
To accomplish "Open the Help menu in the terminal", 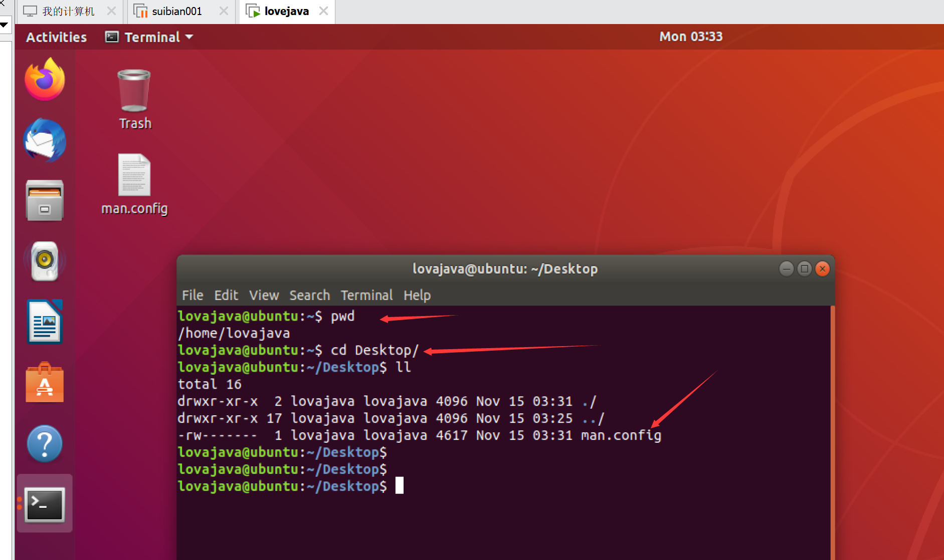I will (x=417, y=296).
